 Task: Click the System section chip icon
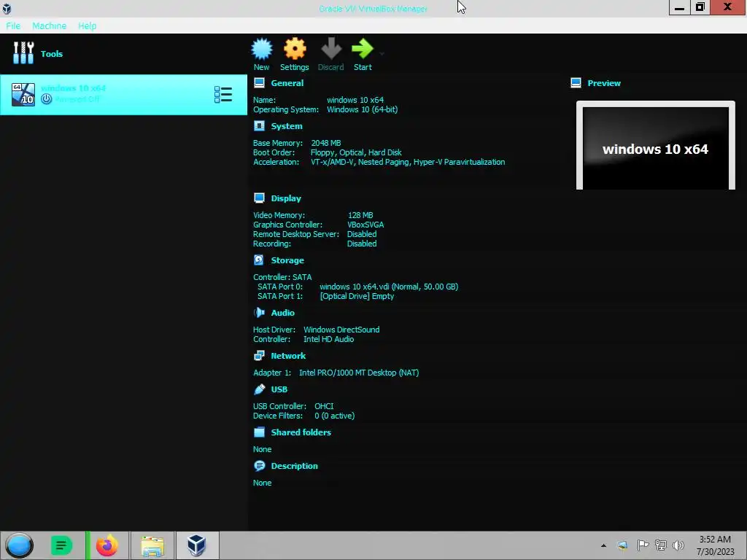[259, 126]
